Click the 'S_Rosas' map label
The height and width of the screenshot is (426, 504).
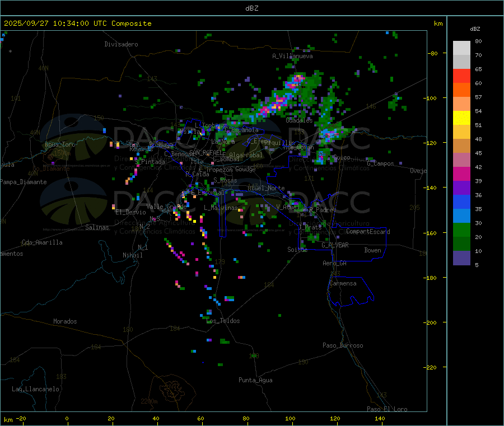pyautogui.click(x=225, y=181)
